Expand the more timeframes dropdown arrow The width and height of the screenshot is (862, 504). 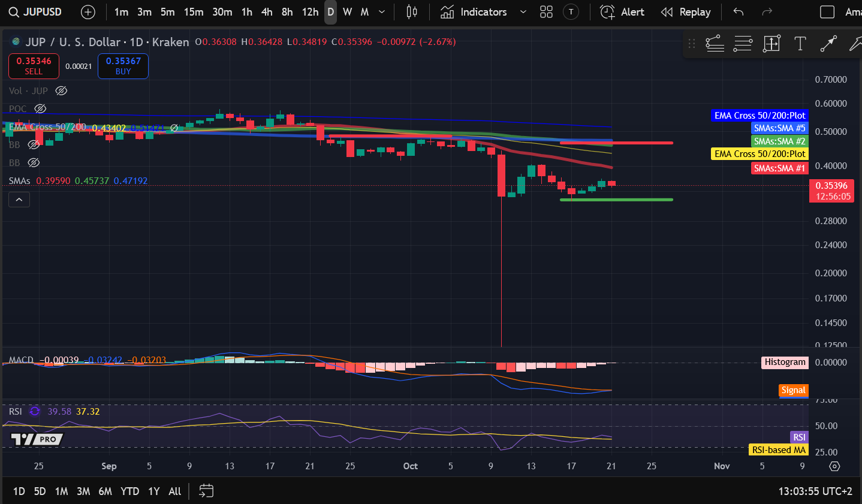382,12
